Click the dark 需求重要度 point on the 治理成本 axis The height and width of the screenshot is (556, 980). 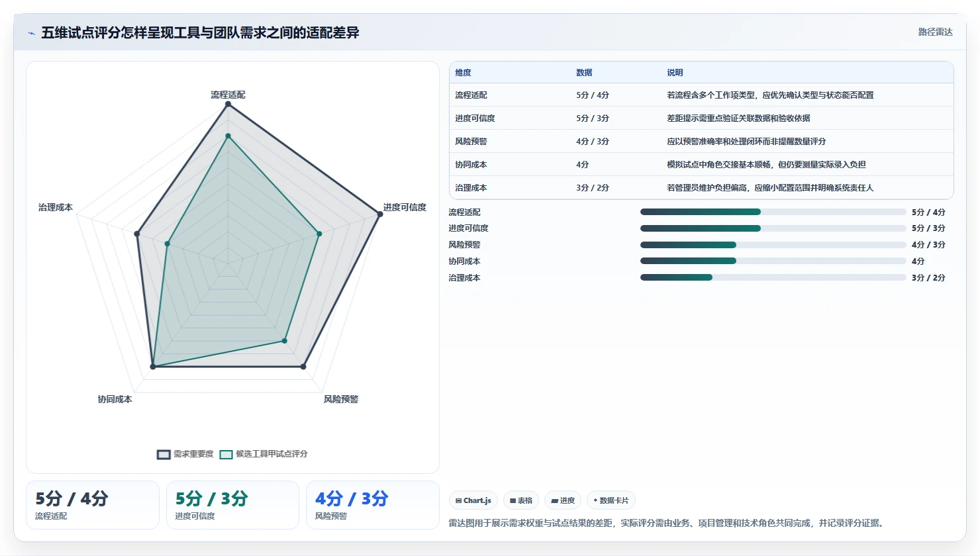(137, 234)
